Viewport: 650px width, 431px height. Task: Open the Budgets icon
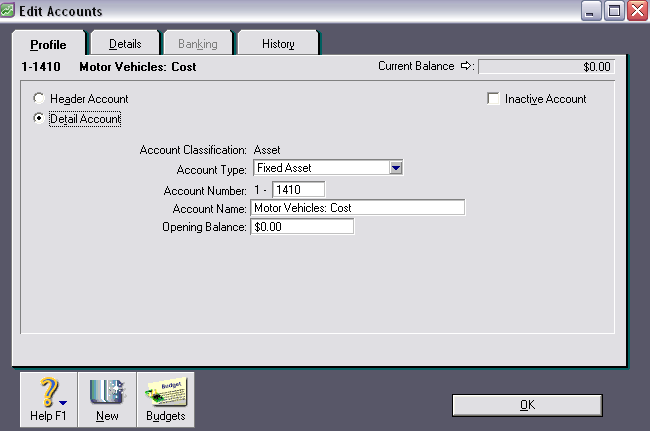[x=165, y=400]
